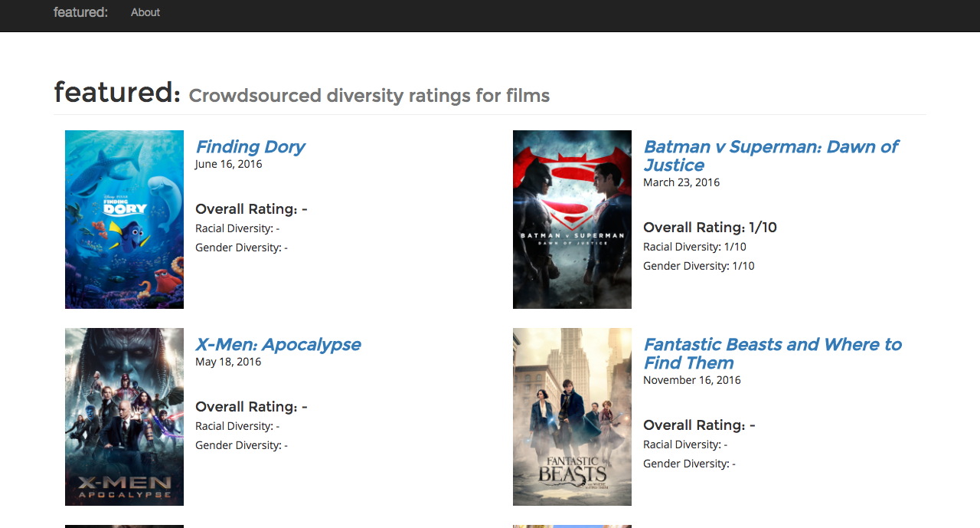Click the X-Men Apocalypse poster thumbnail

click(124, 417)
